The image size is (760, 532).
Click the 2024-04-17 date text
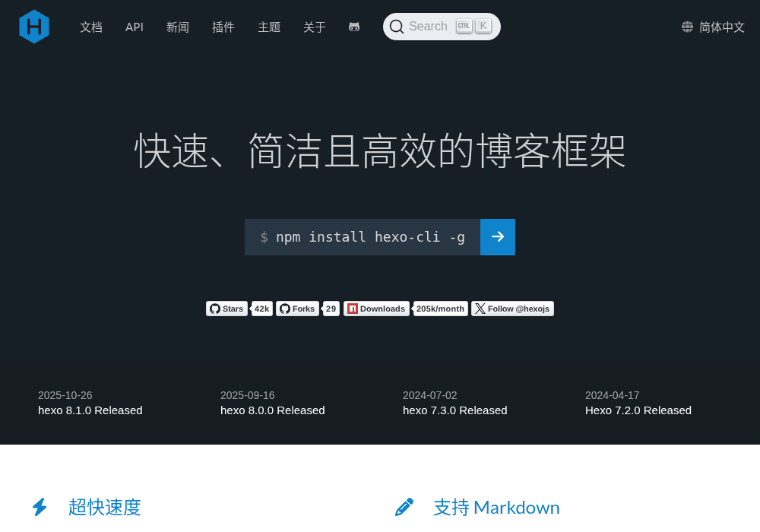pos(612,395)
